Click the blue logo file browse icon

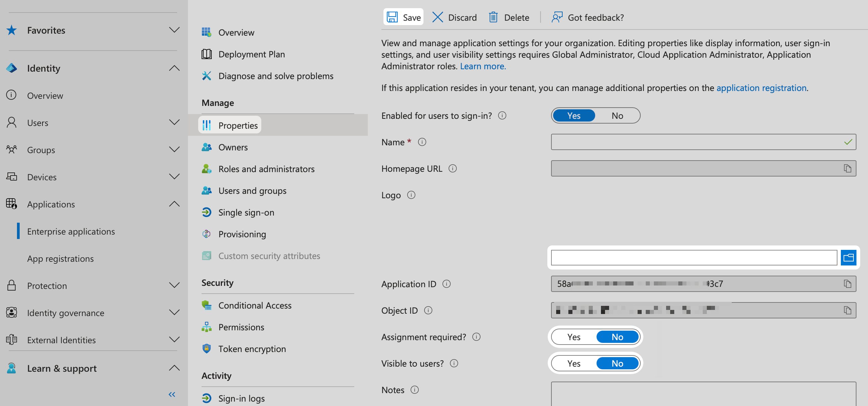(848, 258)
